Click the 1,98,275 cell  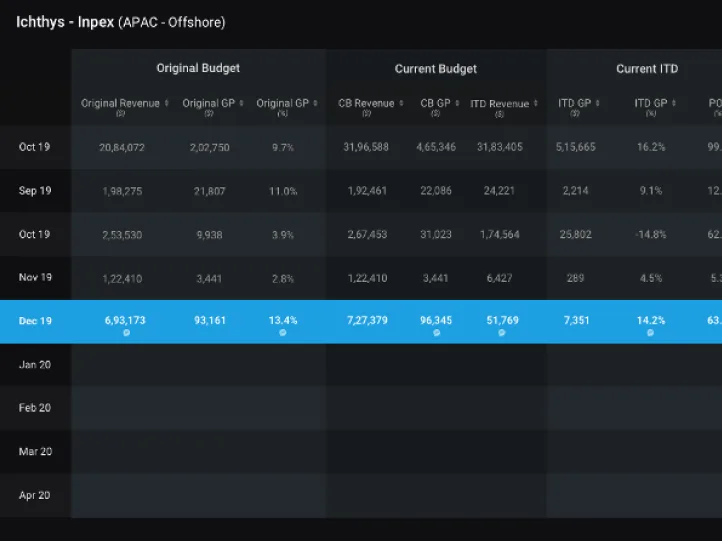click(x=122, y=191)
